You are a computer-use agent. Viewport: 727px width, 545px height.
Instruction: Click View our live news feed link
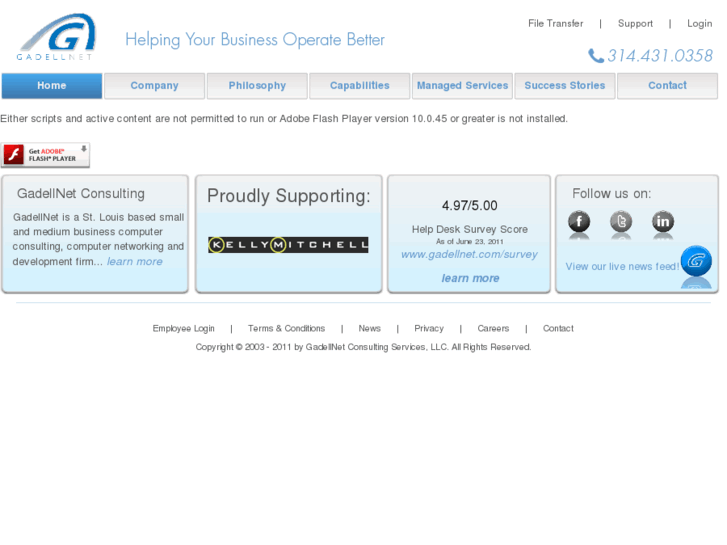click(622, 266)
